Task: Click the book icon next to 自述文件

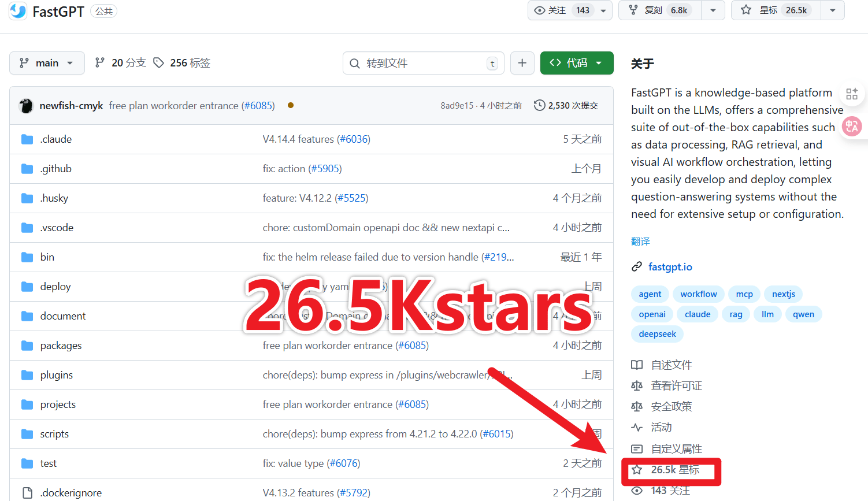Action: (637, 365)
